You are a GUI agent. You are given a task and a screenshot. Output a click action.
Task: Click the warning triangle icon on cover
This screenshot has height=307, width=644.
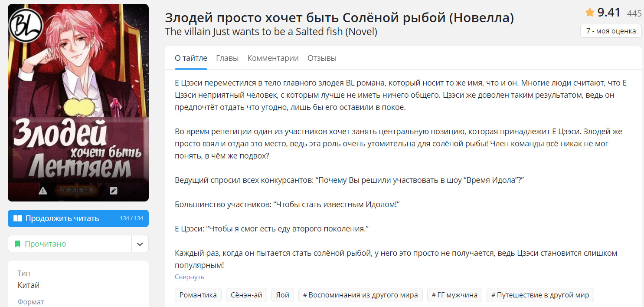[x=43, y=191]
